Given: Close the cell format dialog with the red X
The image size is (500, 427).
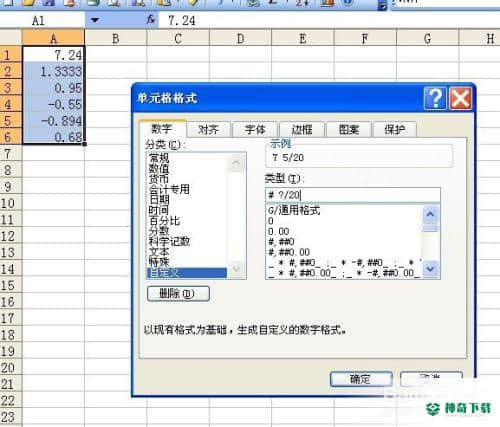Looking at the screenshot, I should click(461, 98).
